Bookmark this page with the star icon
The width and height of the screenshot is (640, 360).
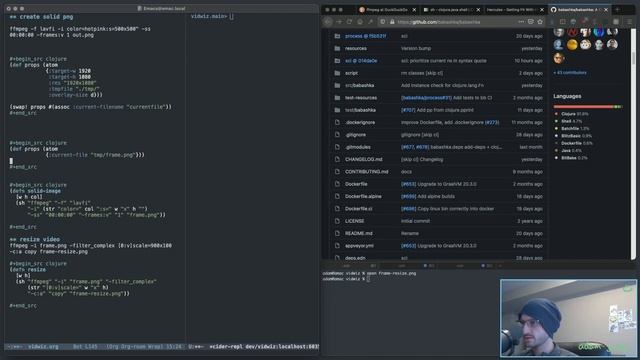tap(540, 22)
